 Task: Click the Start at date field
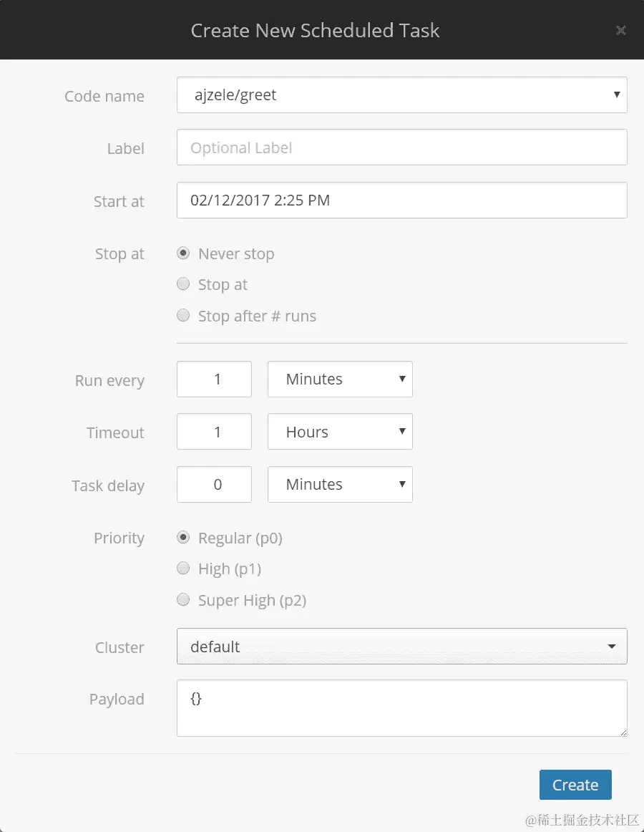401,200
